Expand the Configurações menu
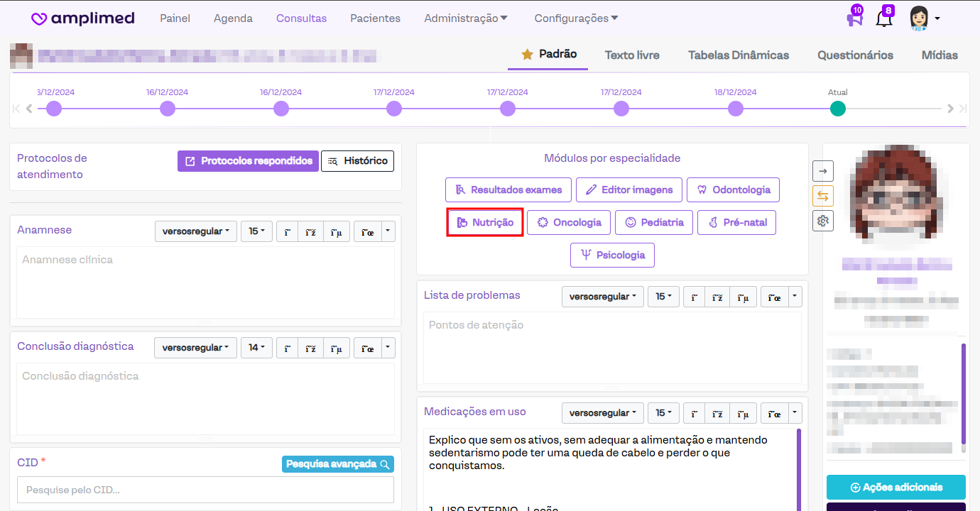This screenshot has height=511, width=980. [576, 18]
